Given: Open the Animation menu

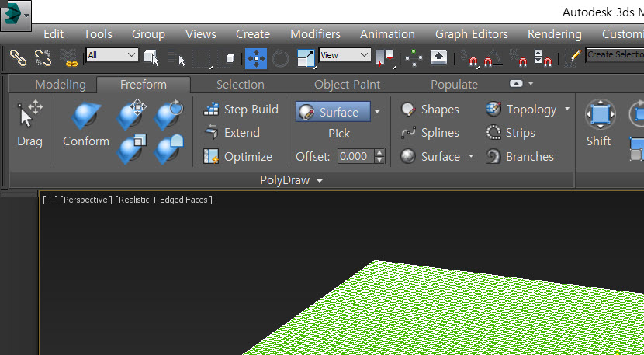Looking at the screenshot, I should pyautogui.click(x=387, y=34).
